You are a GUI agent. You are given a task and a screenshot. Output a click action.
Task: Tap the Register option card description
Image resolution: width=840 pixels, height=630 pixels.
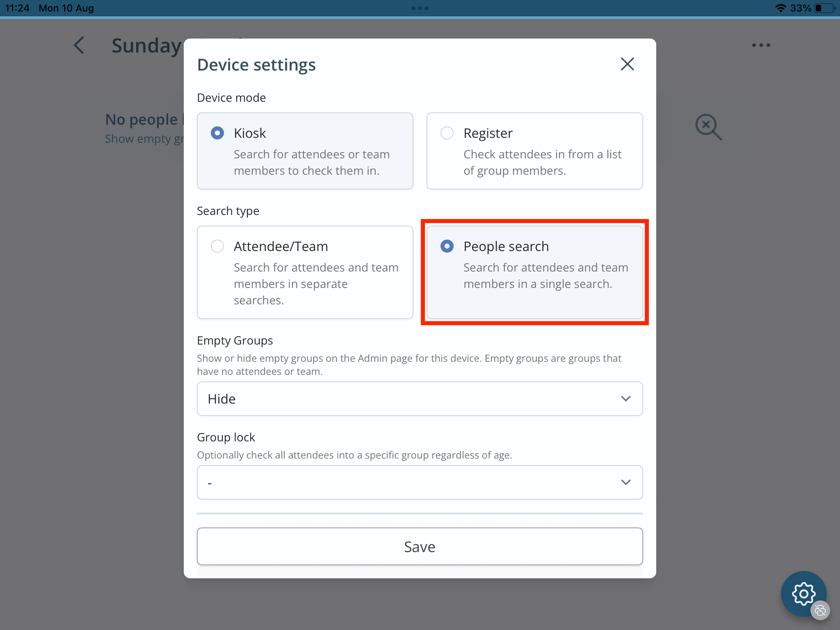tap(542, 162)
